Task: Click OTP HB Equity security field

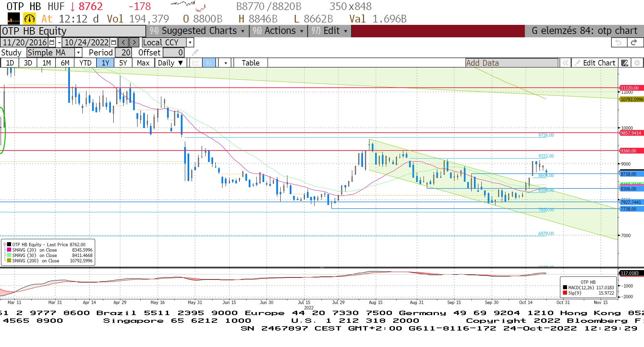Action: point(73,31)
